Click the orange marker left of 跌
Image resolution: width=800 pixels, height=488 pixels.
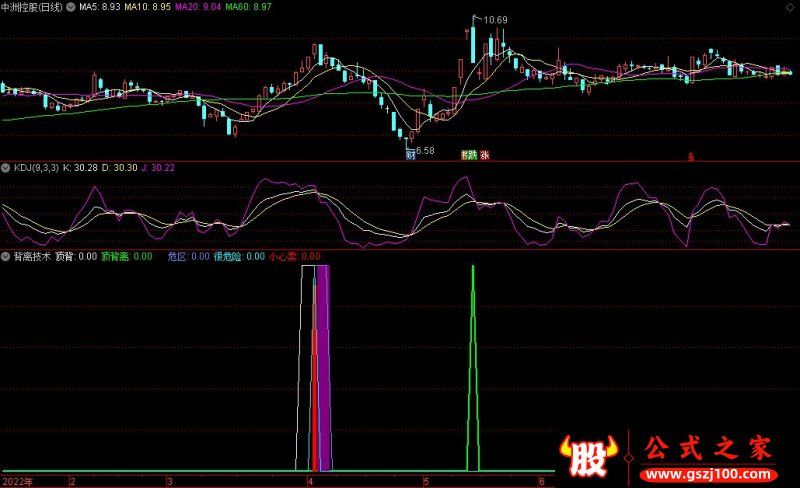[465, 155]
